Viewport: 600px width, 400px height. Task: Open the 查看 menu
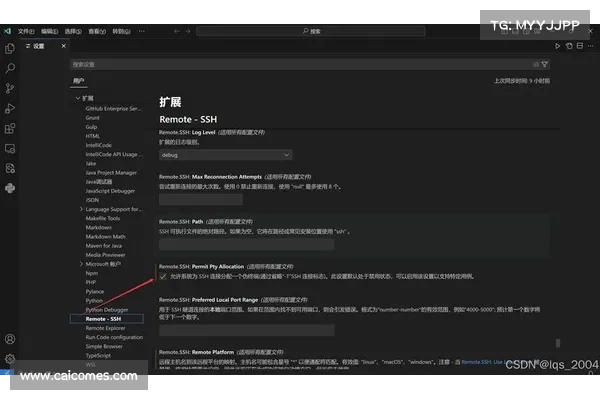point(97,31)
